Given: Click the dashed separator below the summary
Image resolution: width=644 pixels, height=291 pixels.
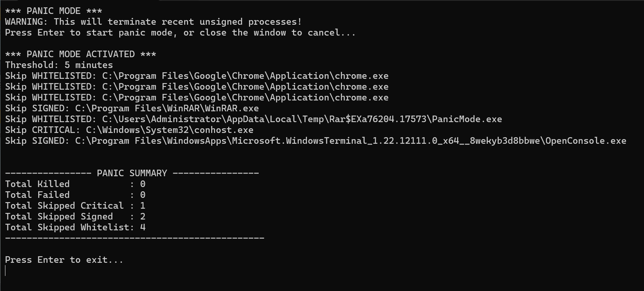Looking at the screenshot, I should 134,238.
